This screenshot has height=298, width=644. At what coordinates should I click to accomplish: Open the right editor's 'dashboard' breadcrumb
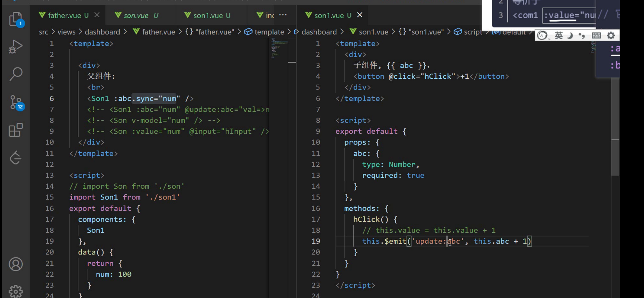(319, 32)
